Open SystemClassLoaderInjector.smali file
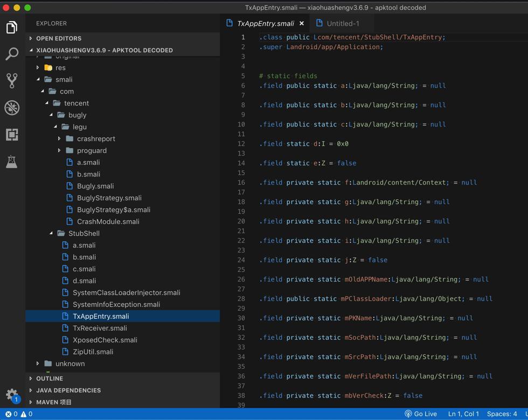 [x=126, y=292]
